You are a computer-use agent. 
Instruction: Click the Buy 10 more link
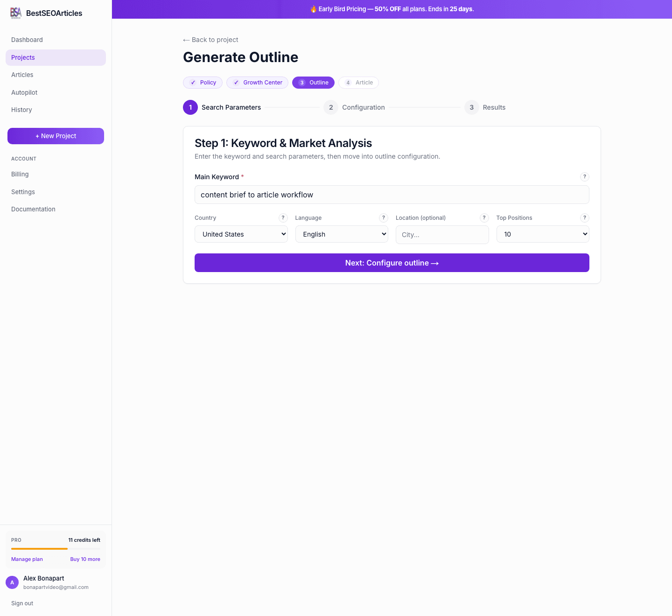coord(85,559)
